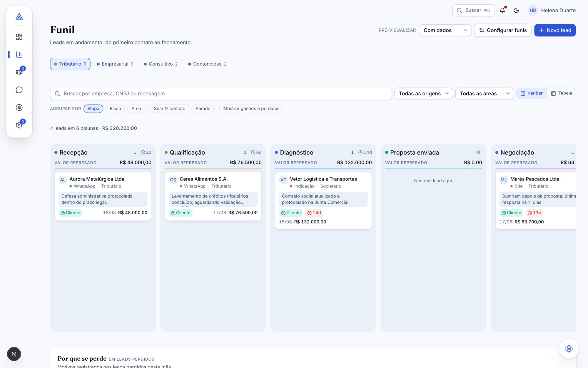Group by Etapa chip
588x368 pixels.
(x=93, y=109)
